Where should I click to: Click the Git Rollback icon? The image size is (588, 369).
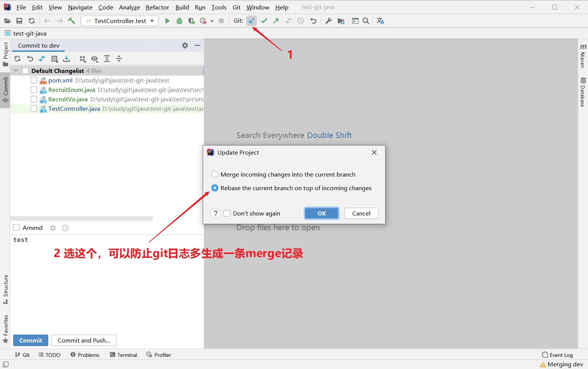[313, 21]
